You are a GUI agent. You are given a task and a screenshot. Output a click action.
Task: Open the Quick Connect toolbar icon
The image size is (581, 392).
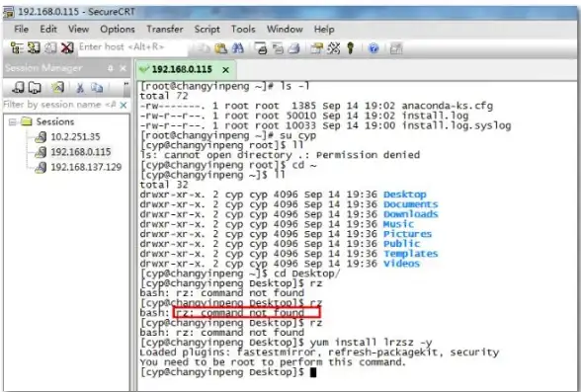coord(34,47)
